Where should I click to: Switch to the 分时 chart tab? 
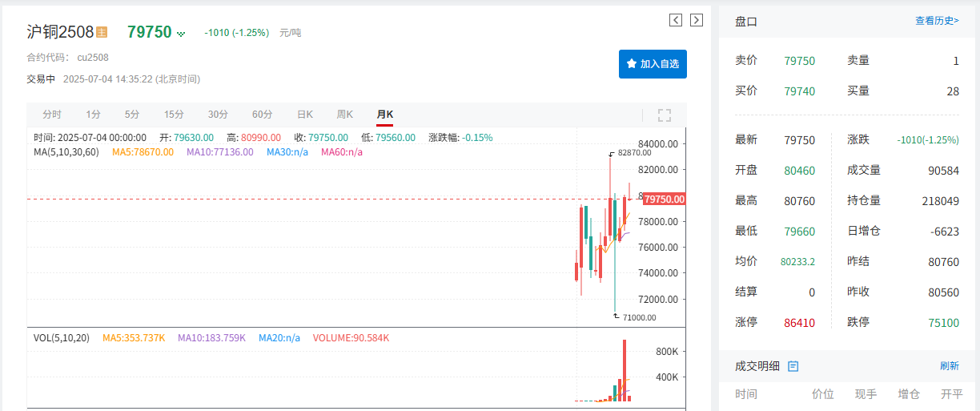click(x=52, y=115)
